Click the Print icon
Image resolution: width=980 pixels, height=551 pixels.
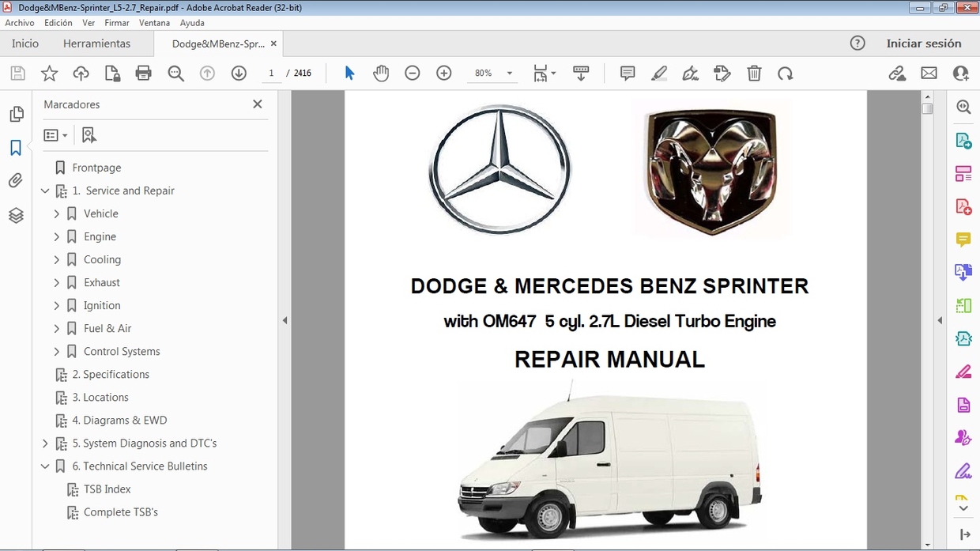tap(142, 73)
